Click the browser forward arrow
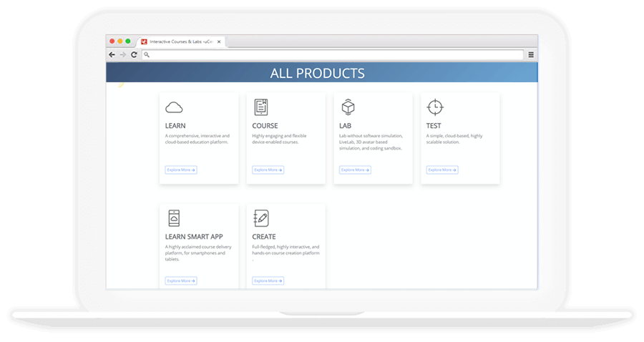Screen dimensions: 644x342 pos(122,54)
